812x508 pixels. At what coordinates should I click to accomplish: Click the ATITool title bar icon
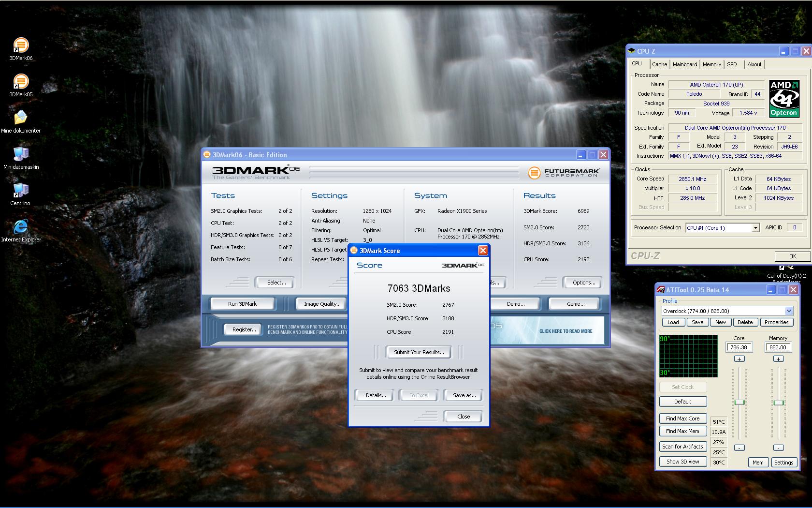point(661,290)
